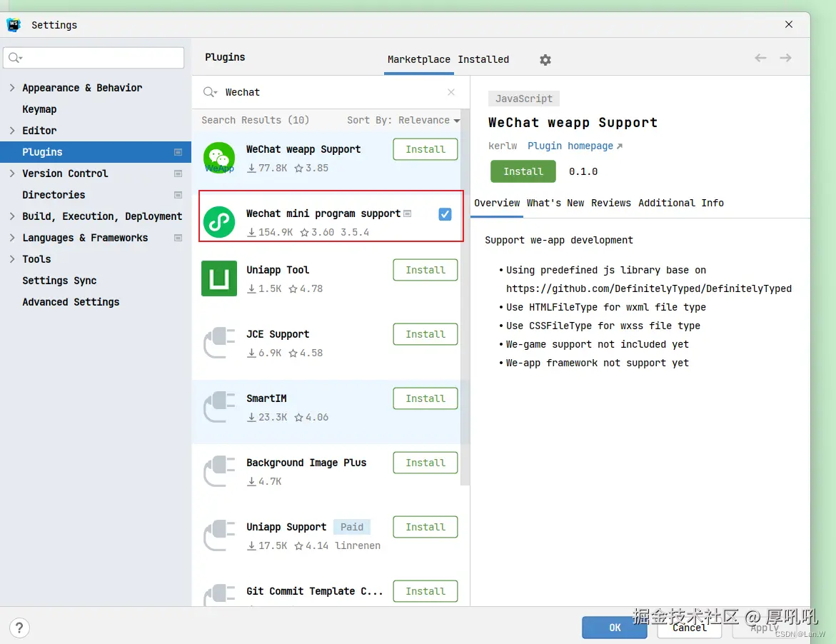Screen dimensions: 836x644
Task: Click bundled icon next to Wechat mini program support
Action: pos(408,213)
